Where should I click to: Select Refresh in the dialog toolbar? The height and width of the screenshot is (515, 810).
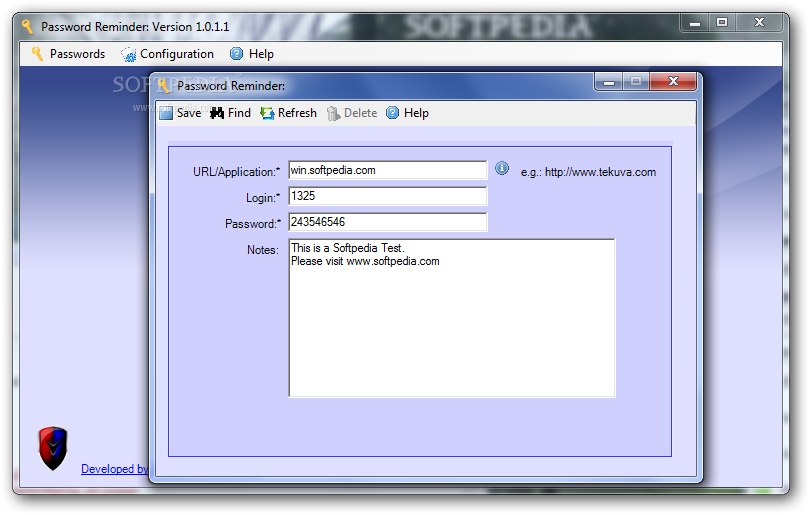pyautogui.click(x=289, y=113)
